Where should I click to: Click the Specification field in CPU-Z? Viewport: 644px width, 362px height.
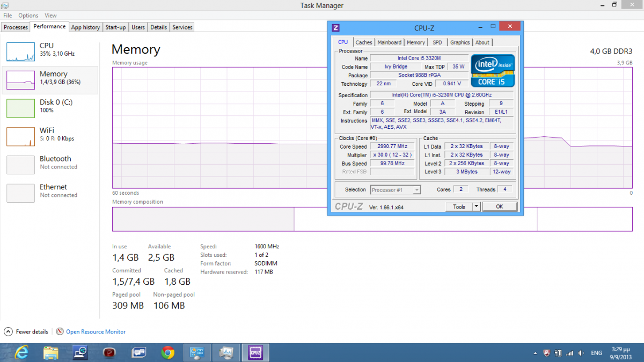click(442, 95)
